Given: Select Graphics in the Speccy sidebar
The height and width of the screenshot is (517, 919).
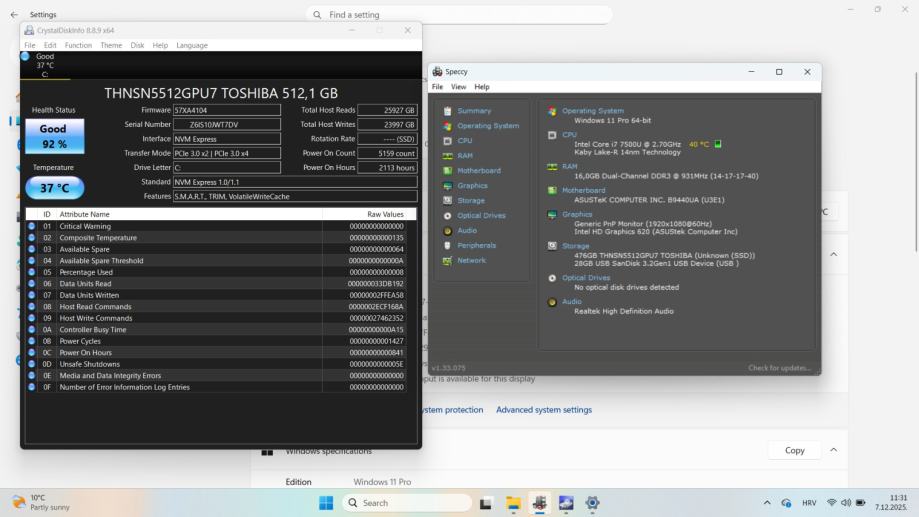Looking at the screenshot, I should click(x=472, y=185).
